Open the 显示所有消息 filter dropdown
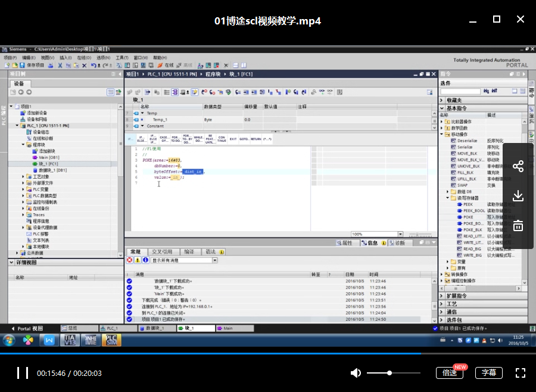 [x=214, y=260]
